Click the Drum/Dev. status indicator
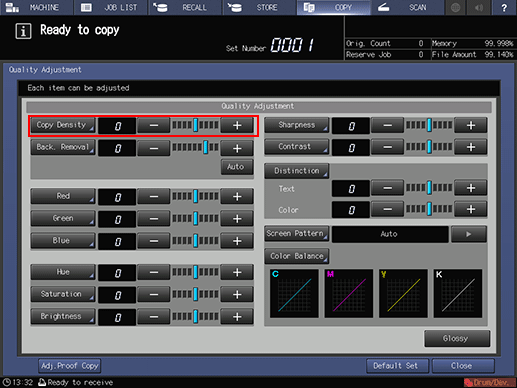This screenshot has height=388, width=517. tap(489, 382)
